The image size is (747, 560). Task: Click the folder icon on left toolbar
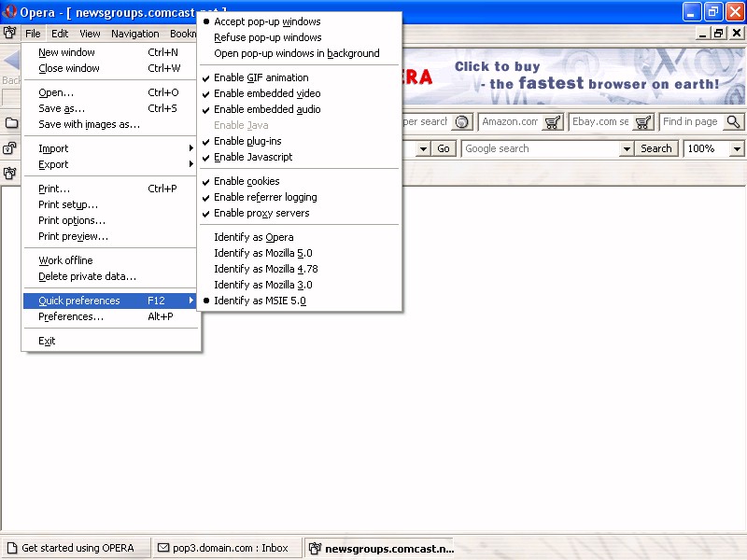[x=10, y=123]
